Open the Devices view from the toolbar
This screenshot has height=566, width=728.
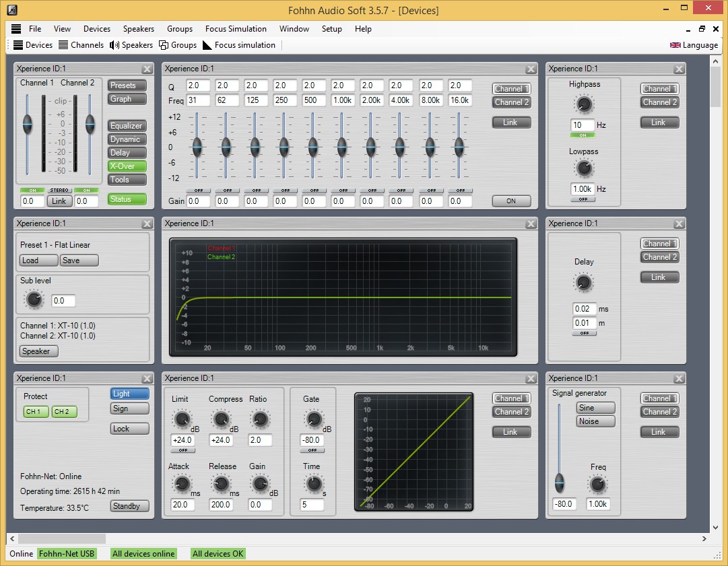point(32,45)
